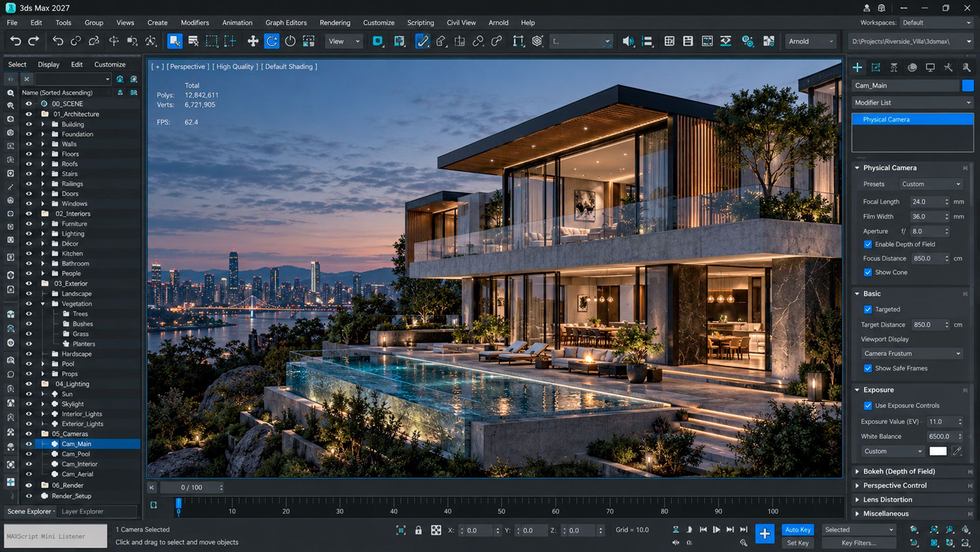Image resolution: width=980 pixels, height=552 pixels.
Task: Open the Modify tab in command panel
Action: [x=876, y=67]
